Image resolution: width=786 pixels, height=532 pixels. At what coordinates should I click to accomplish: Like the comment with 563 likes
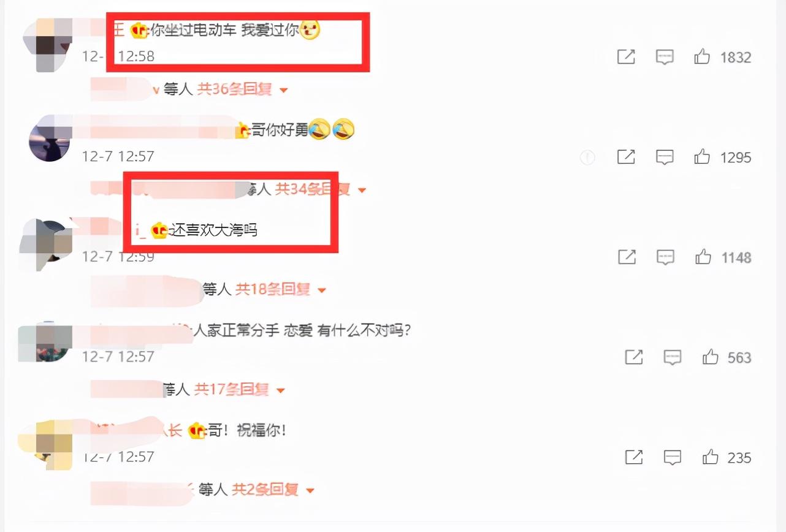(x=711, y=357)
